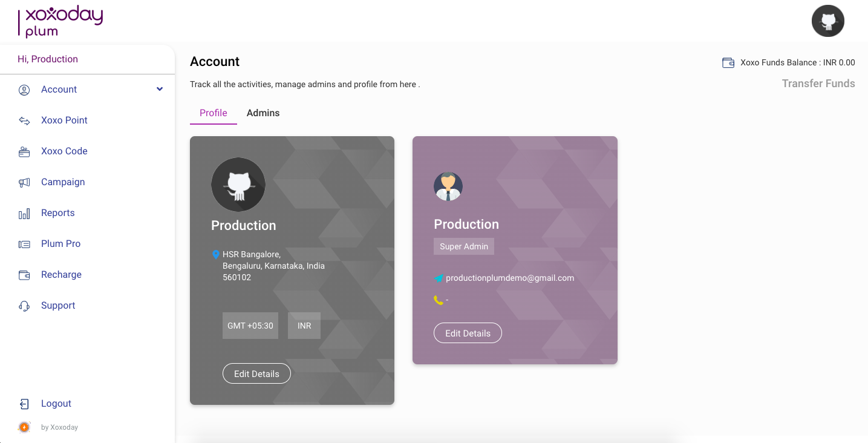This screenshot has width=868, height=443.
Task: Click the Recharge wallet icon
Action: (x=24, y=275)
